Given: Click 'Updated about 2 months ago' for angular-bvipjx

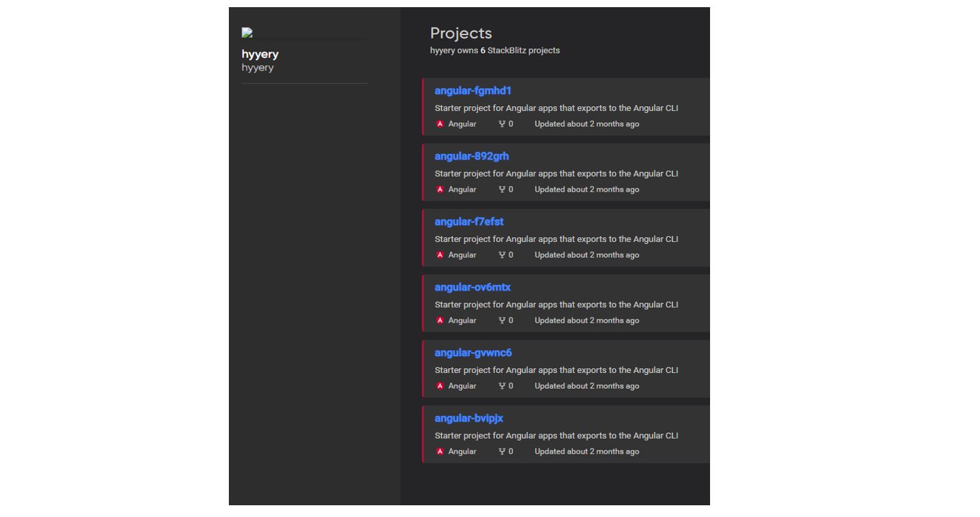Looking at the screenshot, I should point(587,452).
